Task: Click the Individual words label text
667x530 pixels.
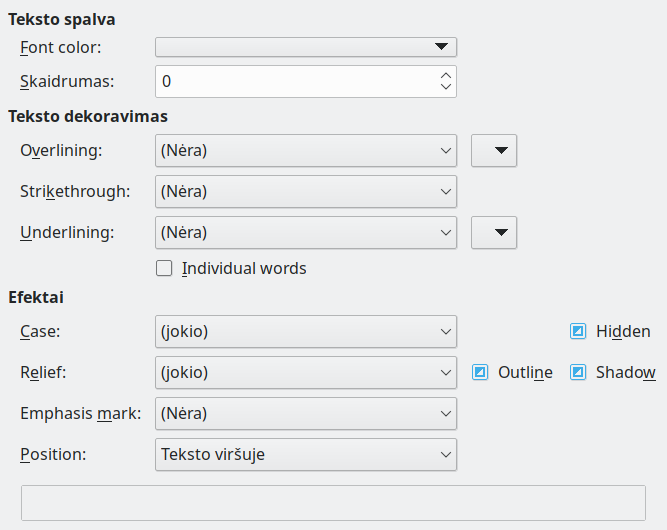Action: click(244, 268)
